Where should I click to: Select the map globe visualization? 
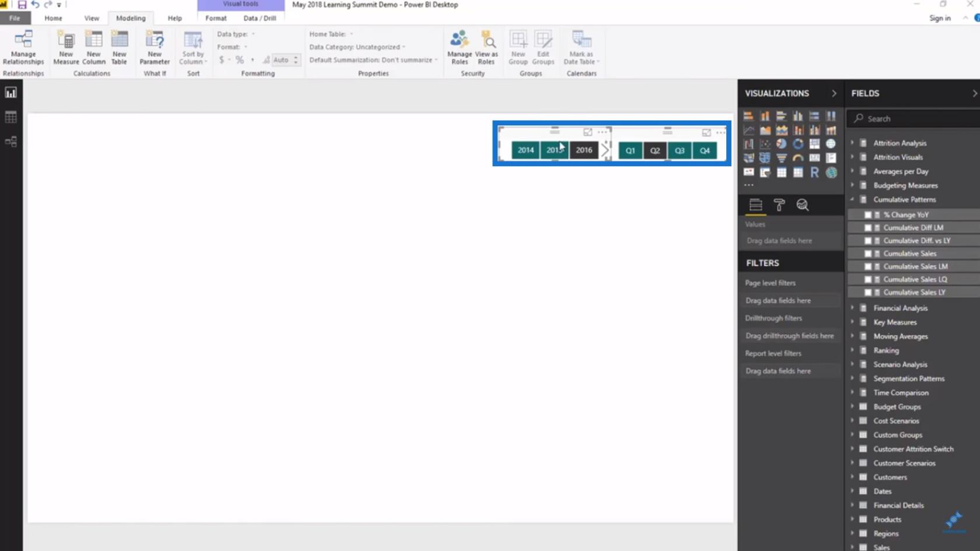pos(831,143)
